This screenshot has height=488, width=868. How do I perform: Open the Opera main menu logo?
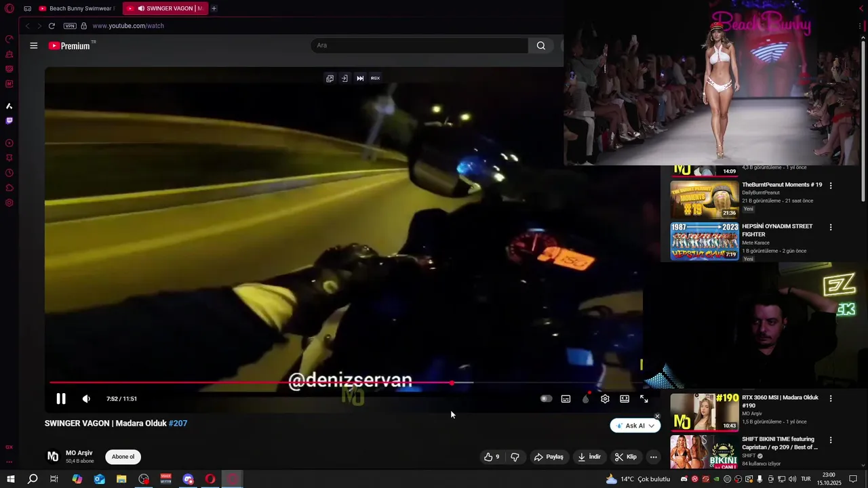click(x=9, y=9)
